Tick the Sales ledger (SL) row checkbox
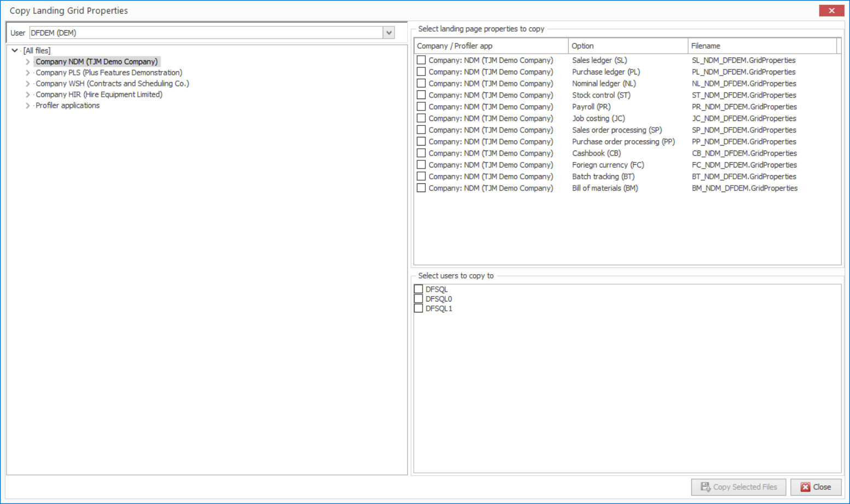Viewport: 850px width, 504px height. click(421, 60)
